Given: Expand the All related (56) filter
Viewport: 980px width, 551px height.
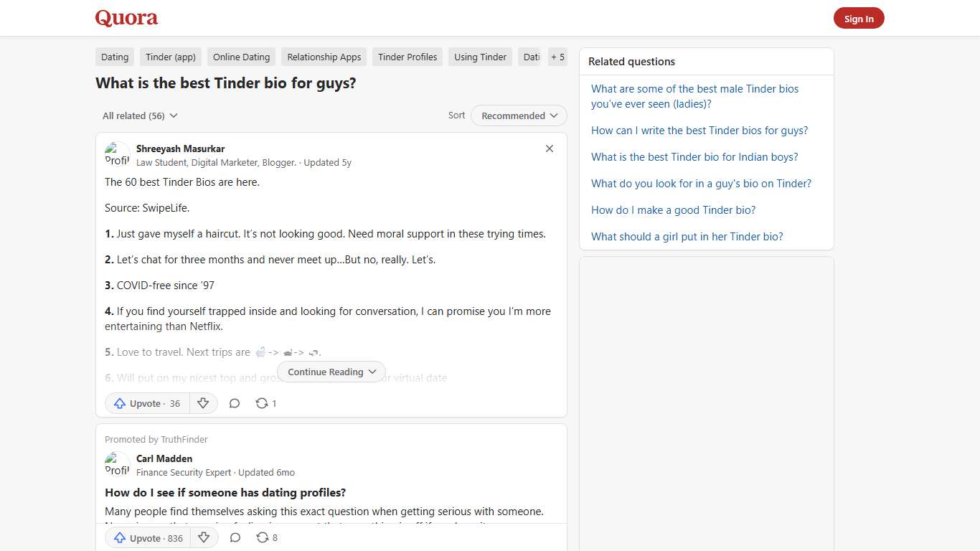Looking at the screenshot, I should (x=139, y=116).
